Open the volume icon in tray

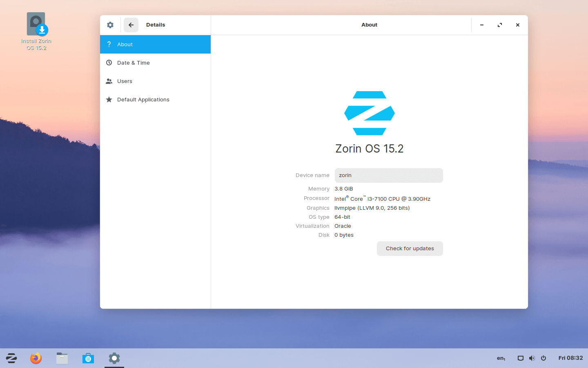point(532,358)
